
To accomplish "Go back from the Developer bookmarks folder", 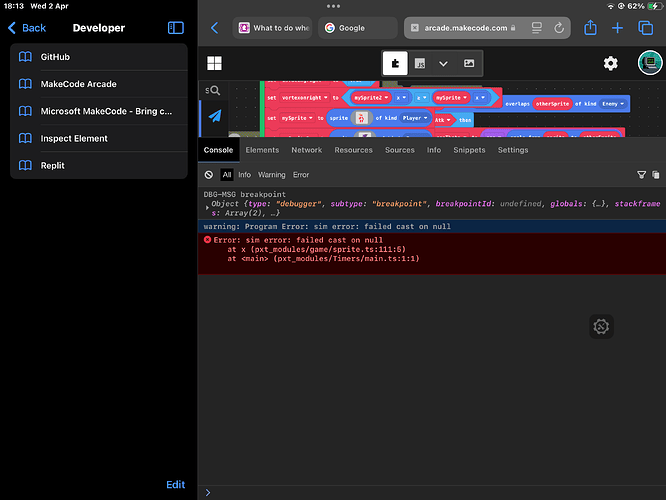I will [x=27, y=28].
